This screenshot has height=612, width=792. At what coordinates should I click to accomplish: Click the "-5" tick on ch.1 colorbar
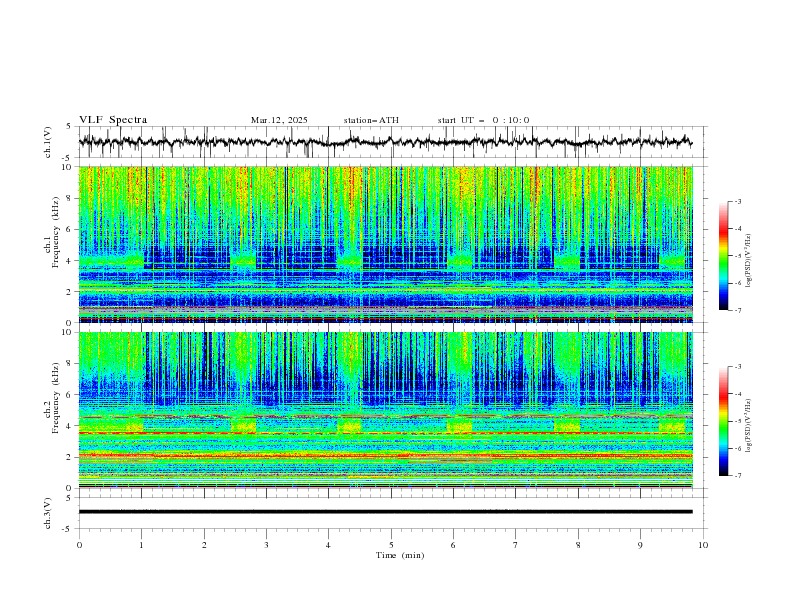[x=737, y=256]
